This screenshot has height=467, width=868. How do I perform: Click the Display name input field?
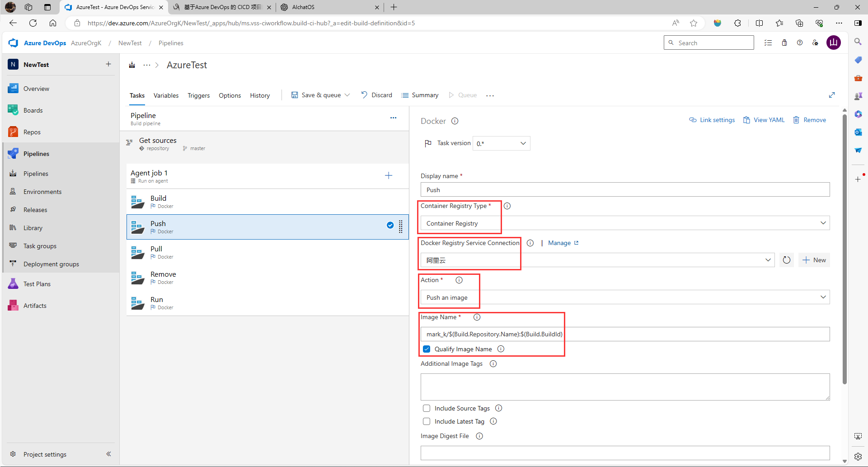tap(625, 190)
